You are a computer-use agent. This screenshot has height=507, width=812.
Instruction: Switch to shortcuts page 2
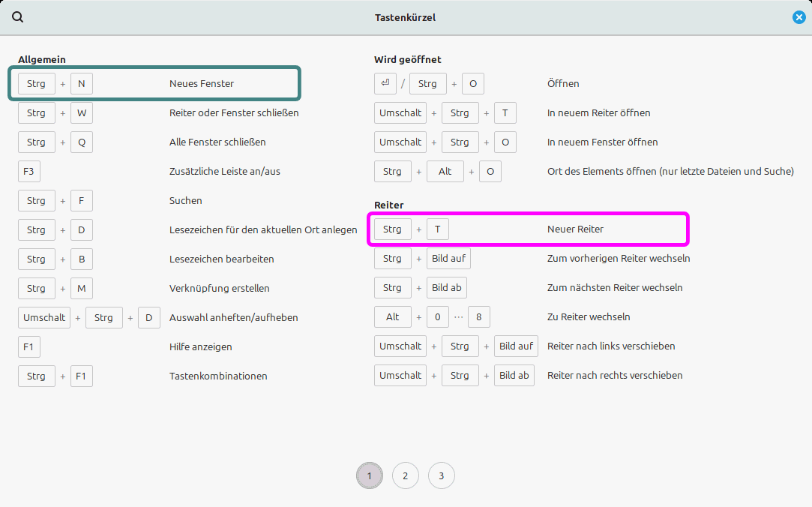[x=405, y=475]
